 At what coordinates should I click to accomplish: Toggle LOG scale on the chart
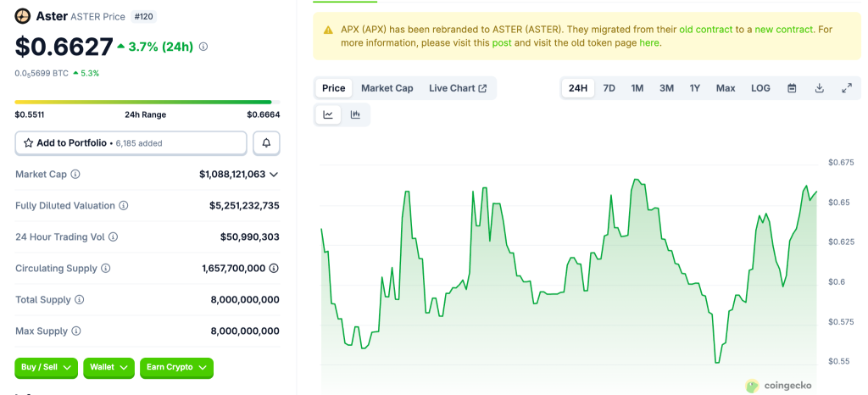point(760,88)
